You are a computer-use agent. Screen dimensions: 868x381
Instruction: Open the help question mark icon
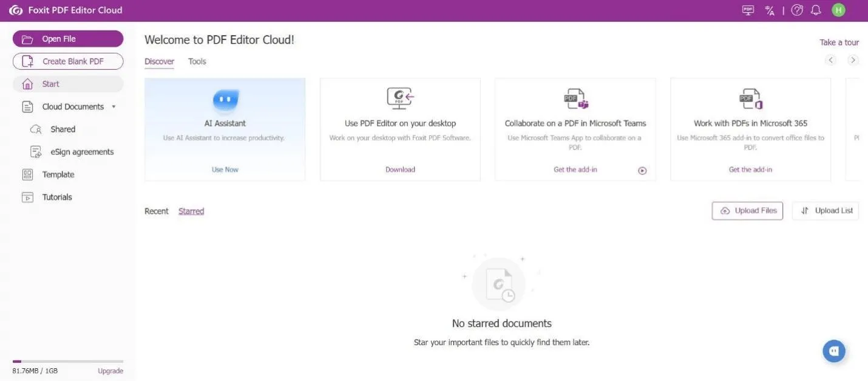[797, 10]
